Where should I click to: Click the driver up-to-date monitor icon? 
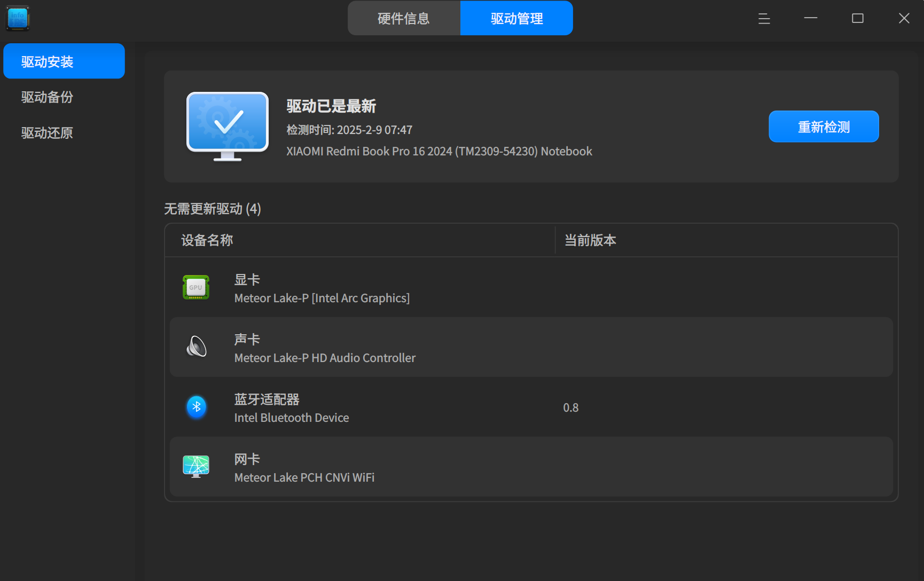(228, 127)
